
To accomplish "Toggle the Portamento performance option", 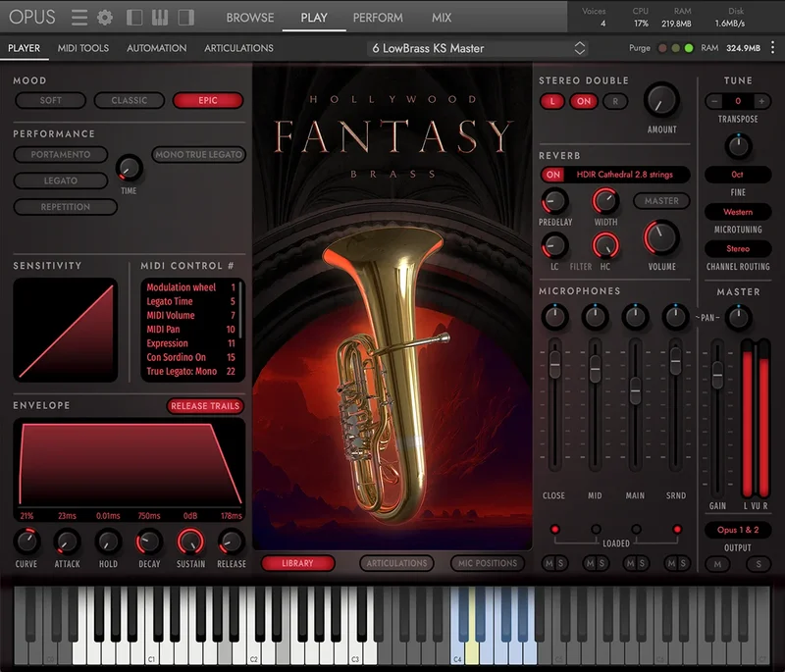I will (61, 154).
